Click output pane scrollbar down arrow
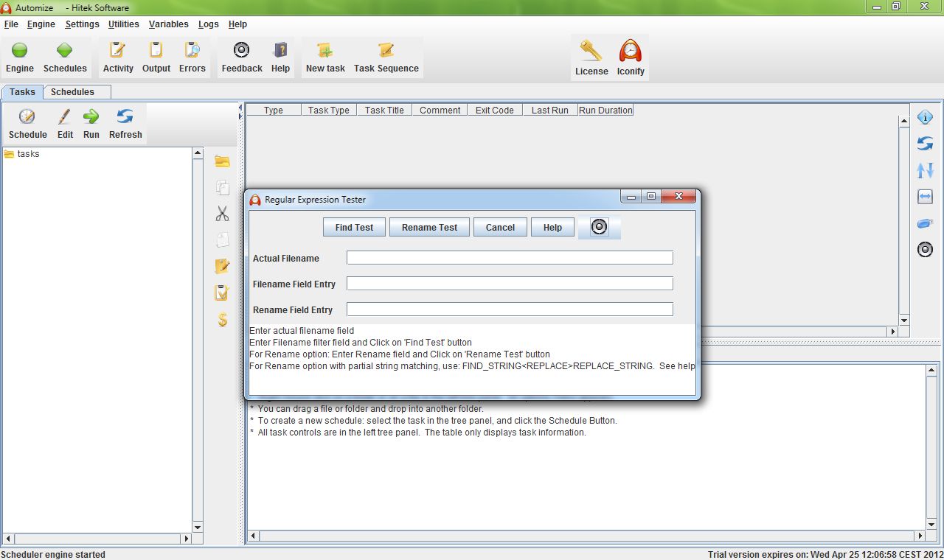This screenshot has width=944, height=560. click(x=931, y=525)
